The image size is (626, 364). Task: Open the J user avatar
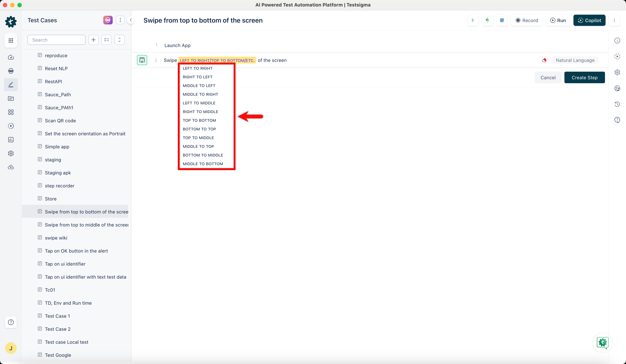pos(11,348)
